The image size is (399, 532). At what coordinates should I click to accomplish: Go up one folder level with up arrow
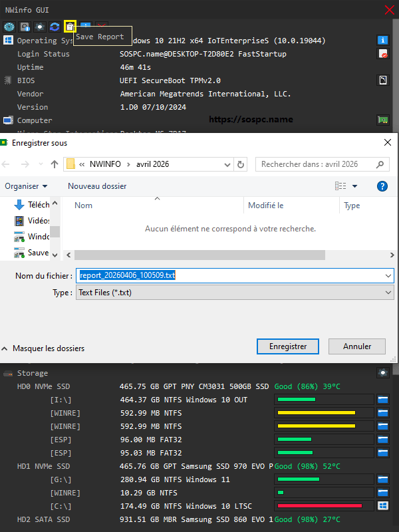pos(55,164)
